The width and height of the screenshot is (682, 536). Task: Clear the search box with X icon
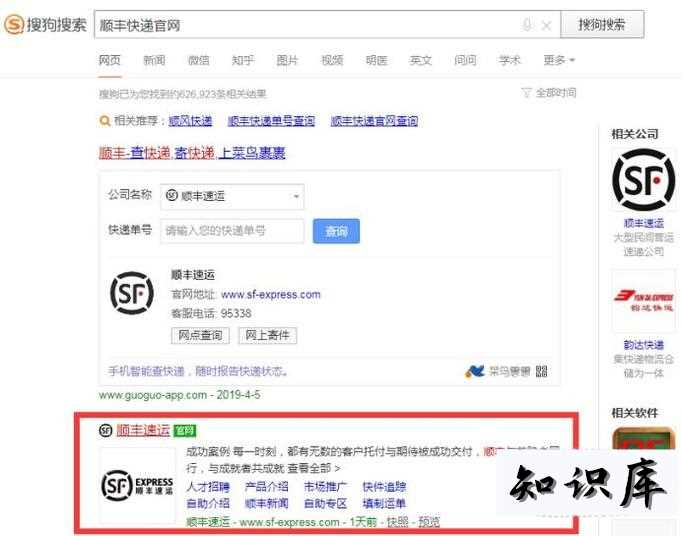point(547,26)
